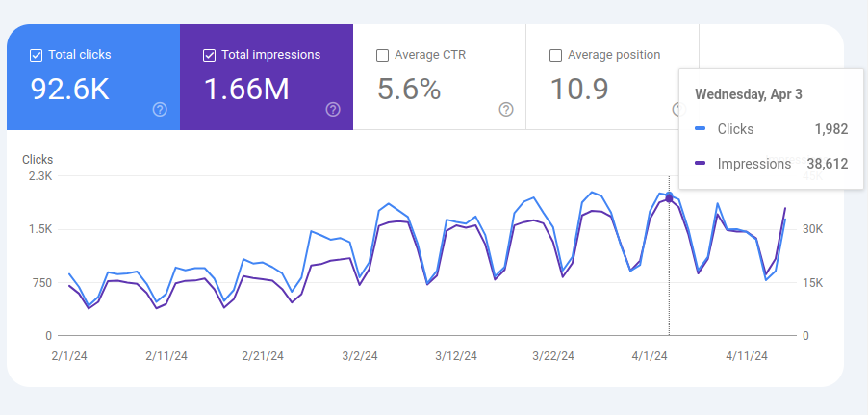Click the 1,982 clicks value in tooltip
This screenshot has width=868, height=415.
pos(830,129)
